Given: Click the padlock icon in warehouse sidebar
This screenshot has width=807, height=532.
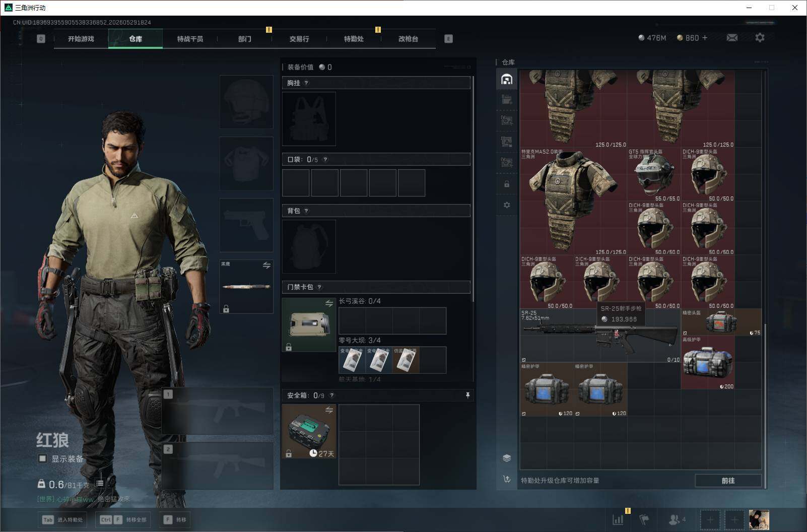Looking at the screenshot, I should [x=507, y=184].
